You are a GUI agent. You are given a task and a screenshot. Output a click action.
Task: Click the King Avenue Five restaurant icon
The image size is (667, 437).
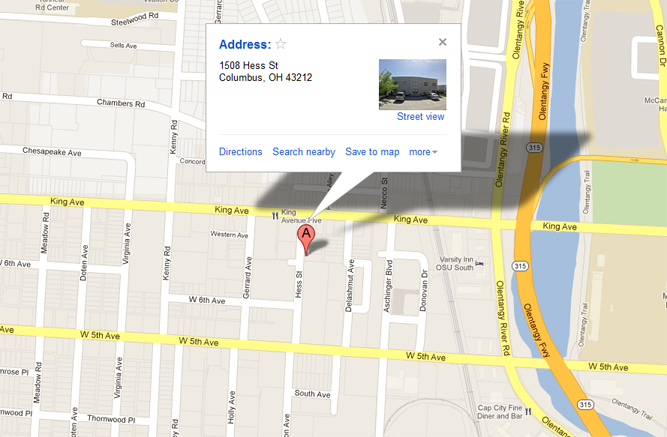point(275,216)
